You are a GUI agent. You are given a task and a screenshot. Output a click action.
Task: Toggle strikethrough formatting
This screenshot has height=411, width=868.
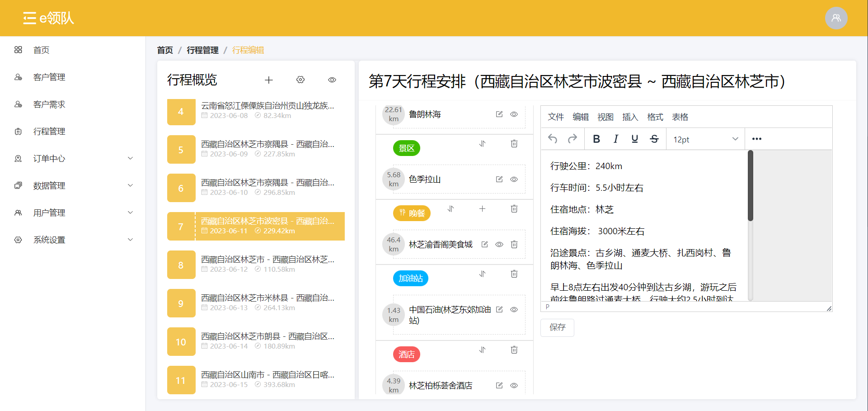pos(654,139)
